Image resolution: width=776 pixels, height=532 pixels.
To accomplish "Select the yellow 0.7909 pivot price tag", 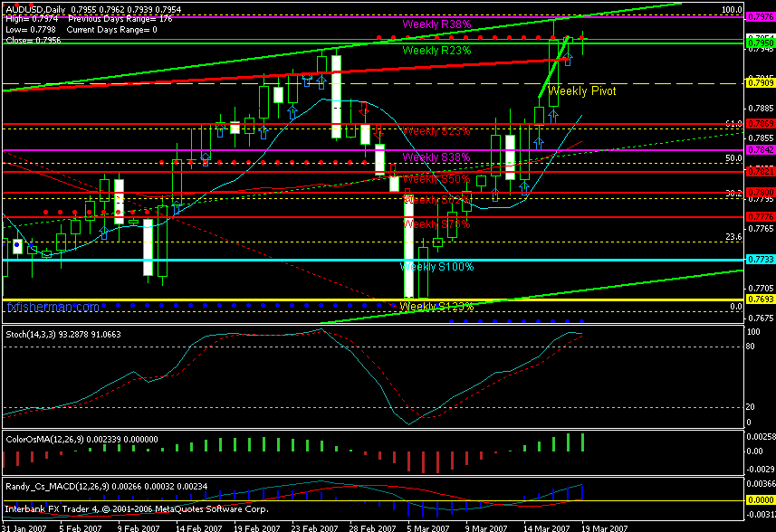I will [x=759, y=83].
